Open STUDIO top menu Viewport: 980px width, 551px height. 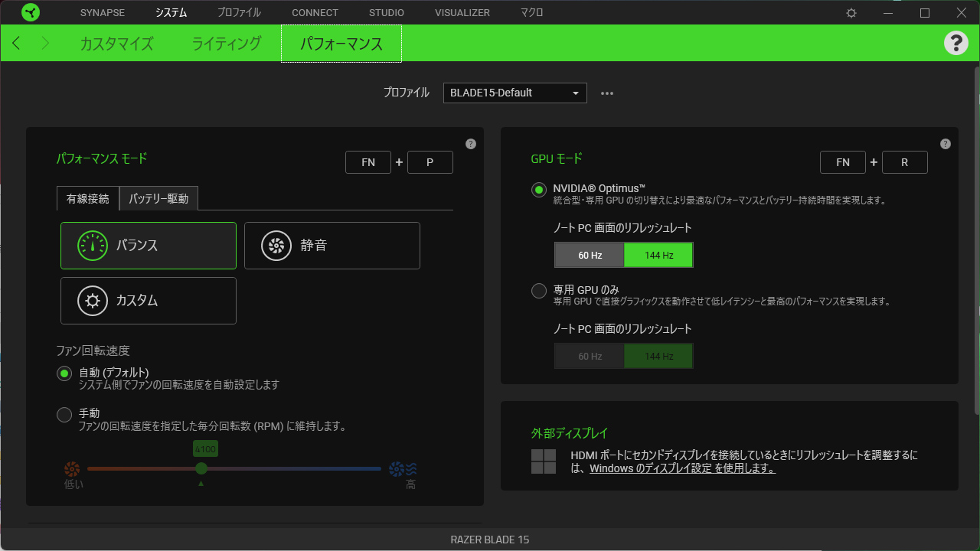coord(387,13)
